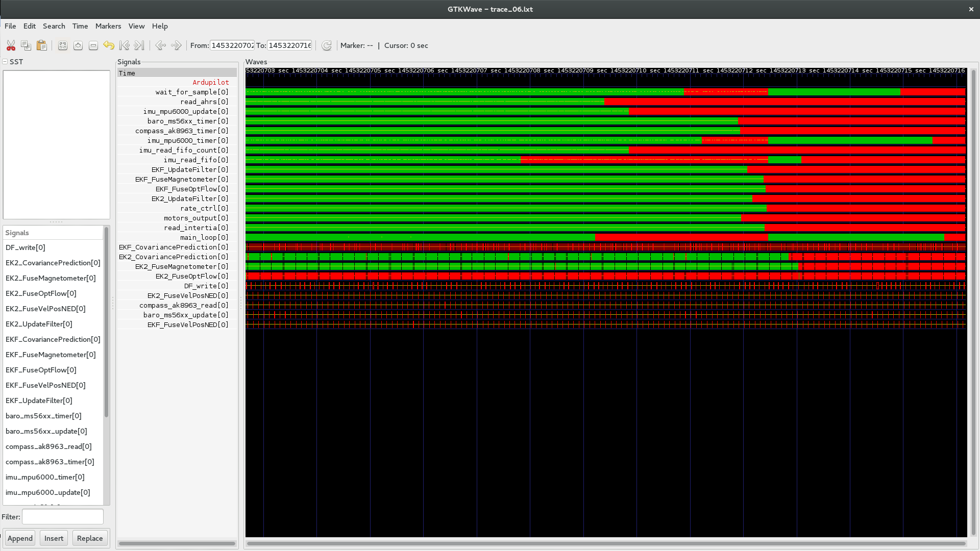The width and height of the screenshot is (980, 551).
Task: Click the Append button
Action: click(x=20, y=538)
